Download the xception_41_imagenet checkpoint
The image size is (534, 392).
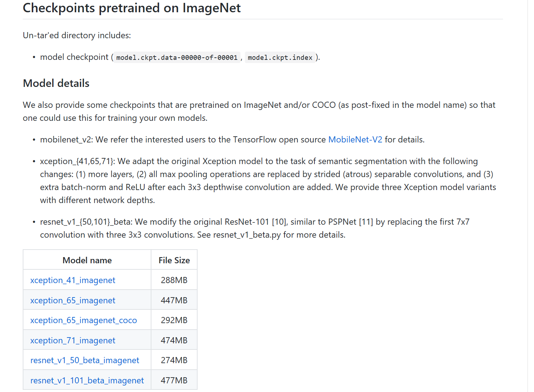(x=72, y=280)
